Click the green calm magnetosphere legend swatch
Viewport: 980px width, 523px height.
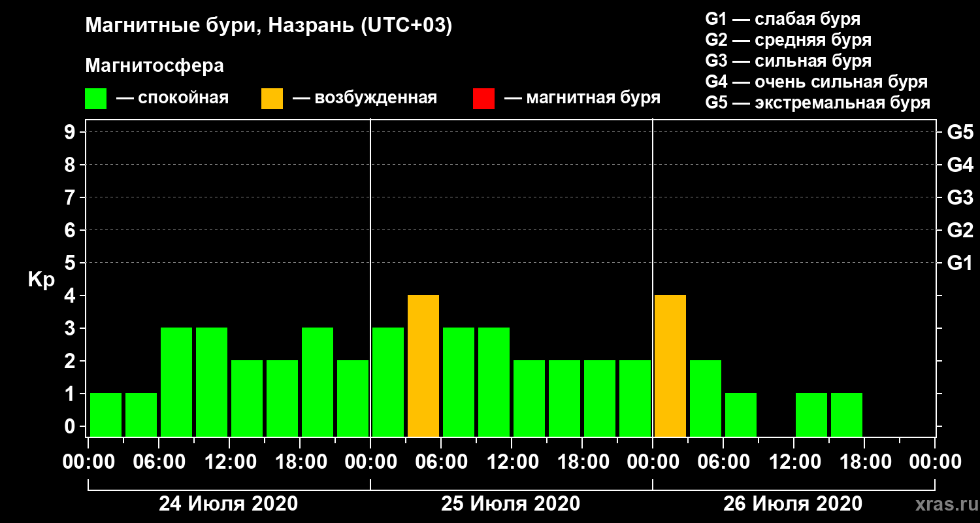(x=95, y=99)
